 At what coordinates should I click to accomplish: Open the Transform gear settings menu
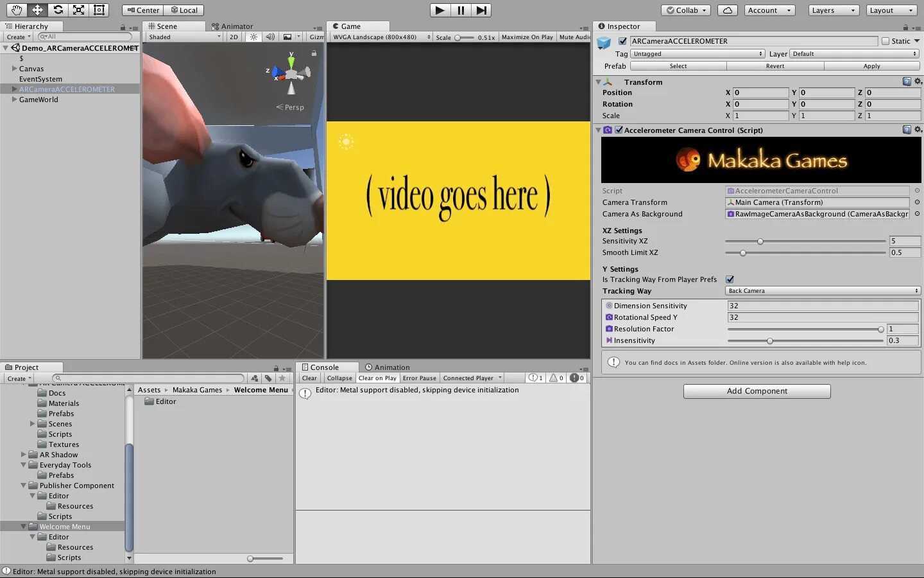918,82
